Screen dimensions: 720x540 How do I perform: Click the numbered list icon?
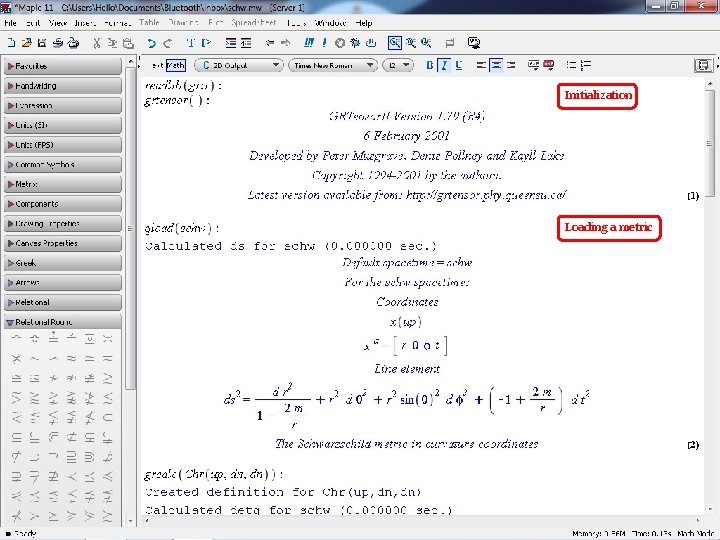586,65
